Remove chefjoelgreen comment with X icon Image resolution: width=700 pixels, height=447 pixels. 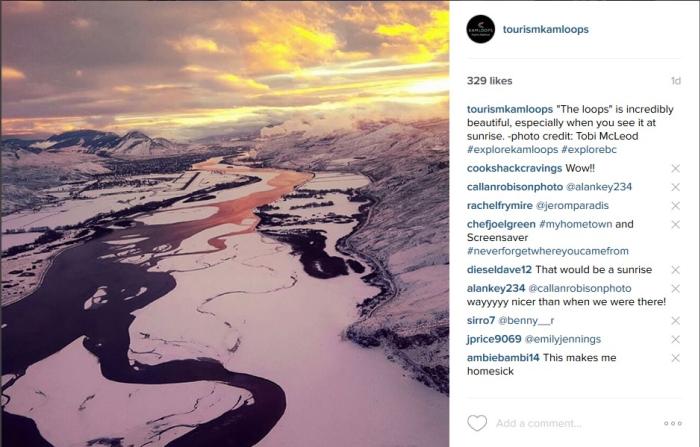coord(675,224)
